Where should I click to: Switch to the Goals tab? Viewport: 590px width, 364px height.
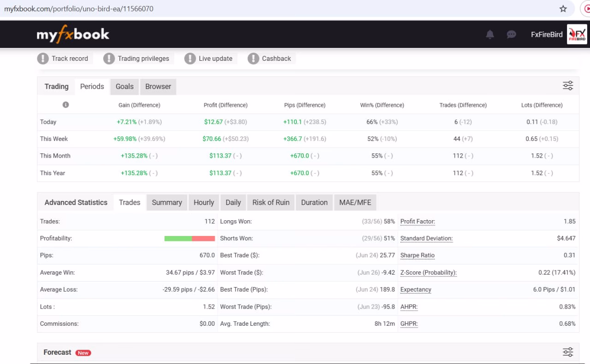tap(124, 87)
